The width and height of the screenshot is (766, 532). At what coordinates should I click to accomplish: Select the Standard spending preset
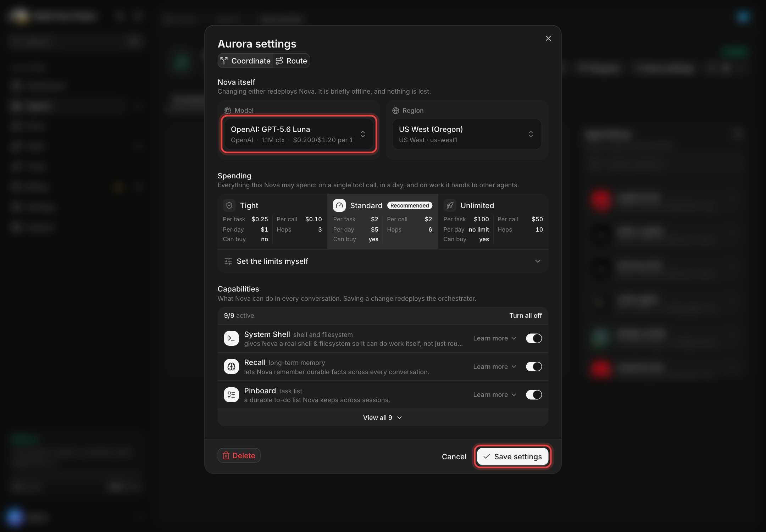(x=383, y=221)
